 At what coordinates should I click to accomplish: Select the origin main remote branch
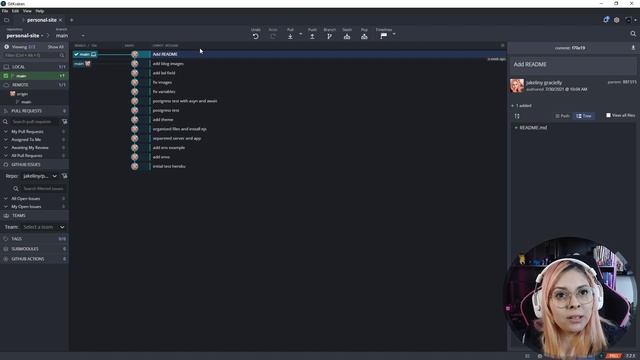tap(26, 102)
